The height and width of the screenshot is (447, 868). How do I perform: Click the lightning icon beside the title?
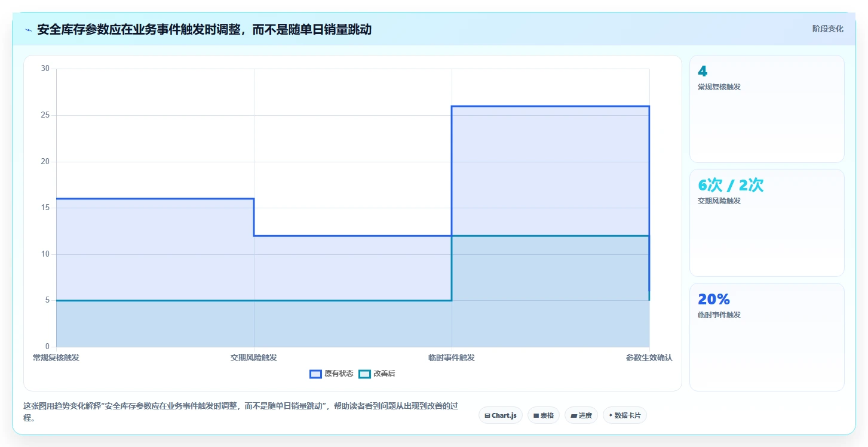click(x=28, y=29)
